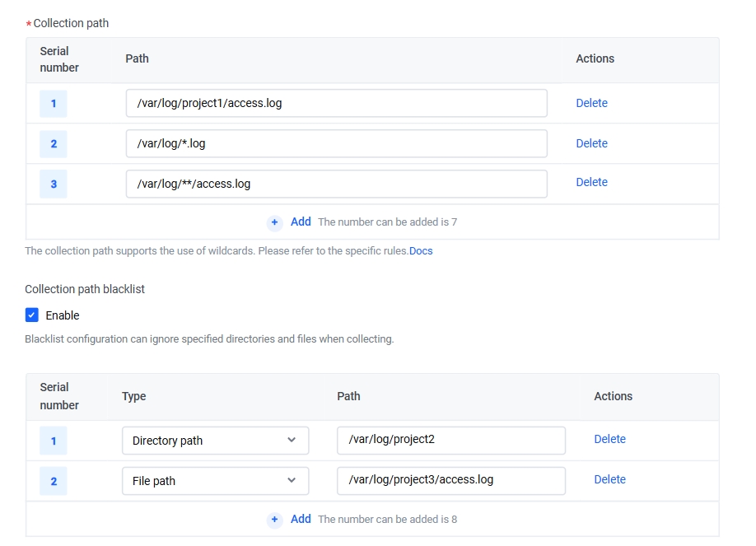Screen dimensions: 756x546
Task: Delete the /var/log/project1/access.log collection path
Action: click(591, 103)
